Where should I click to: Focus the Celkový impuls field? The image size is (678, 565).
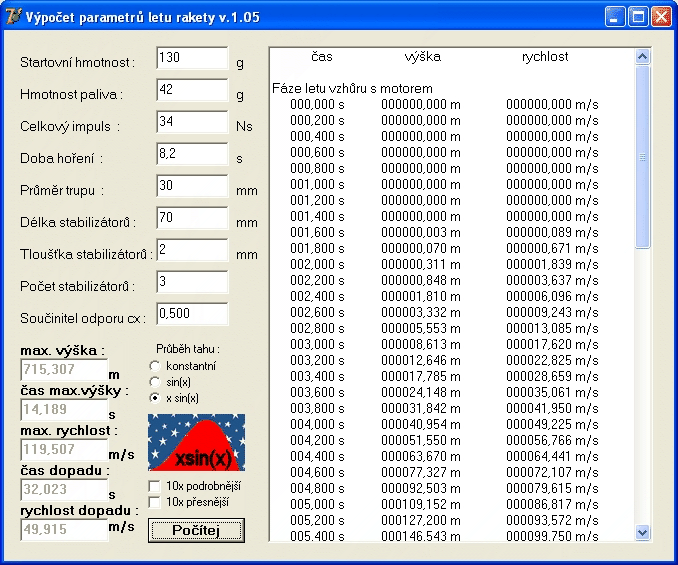tap(192, 123)
